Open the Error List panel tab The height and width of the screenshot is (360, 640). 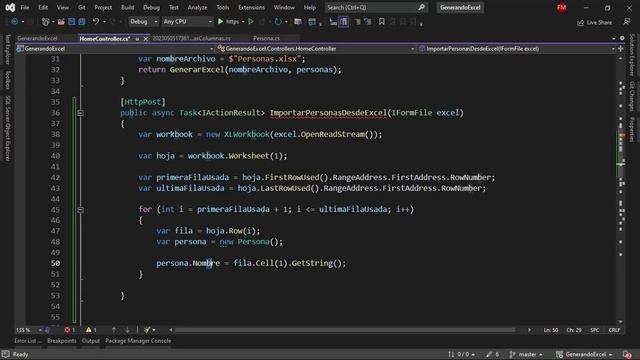point(28,341)
